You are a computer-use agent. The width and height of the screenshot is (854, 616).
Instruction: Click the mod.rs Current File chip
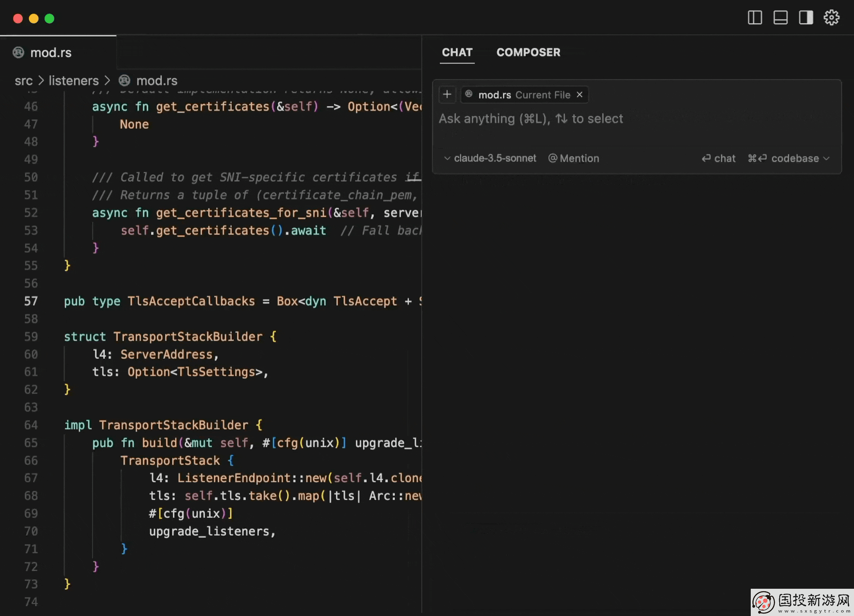[x=524, y=95]
